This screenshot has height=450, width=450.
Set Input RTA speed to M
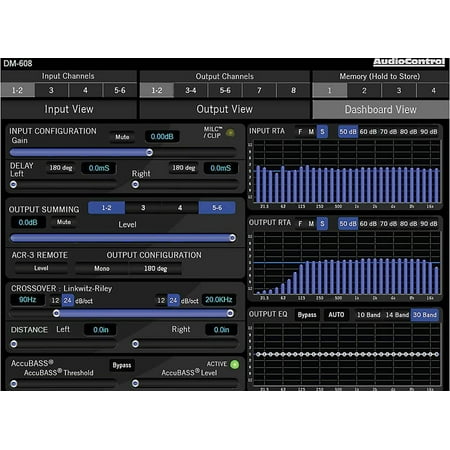(x=311, y=132)
